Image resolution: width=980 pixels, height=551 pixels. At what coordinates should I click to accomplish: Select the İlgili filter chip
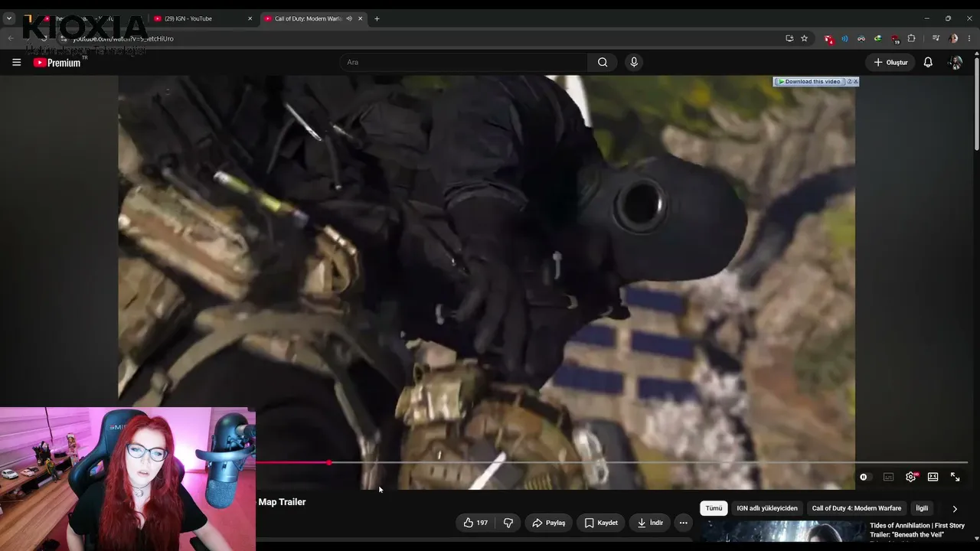click(x=922, y=508)
